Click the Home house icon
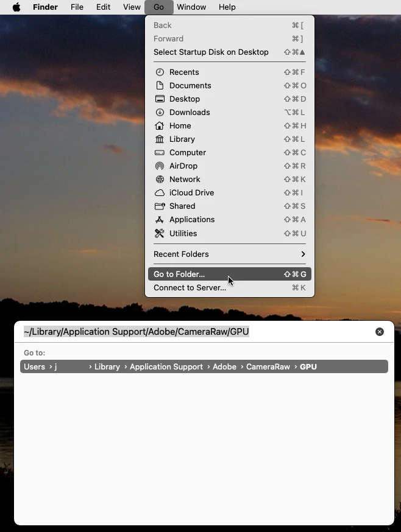 click(160, 126)
